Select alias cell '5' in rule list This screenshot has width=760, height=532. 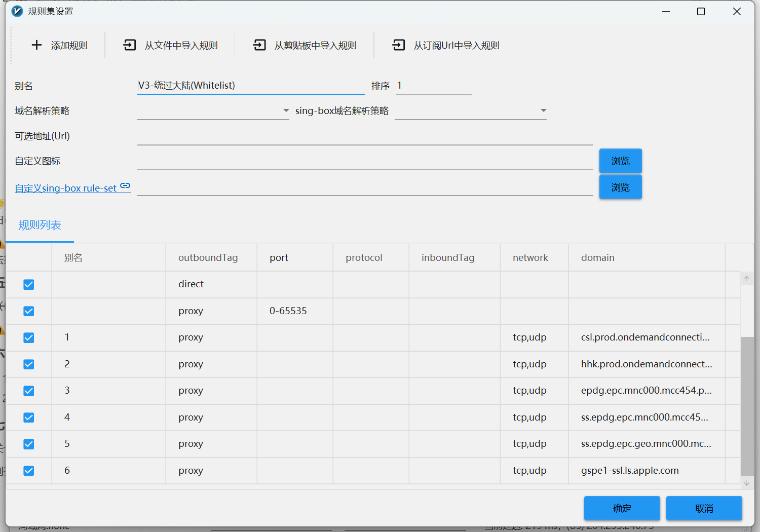(x=109, y=444)
